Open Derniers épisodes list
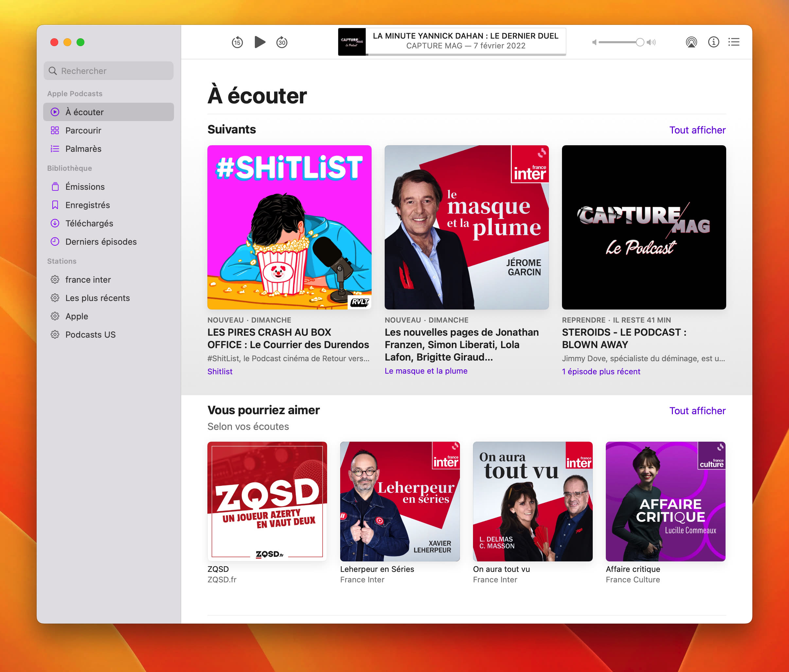 100,241
